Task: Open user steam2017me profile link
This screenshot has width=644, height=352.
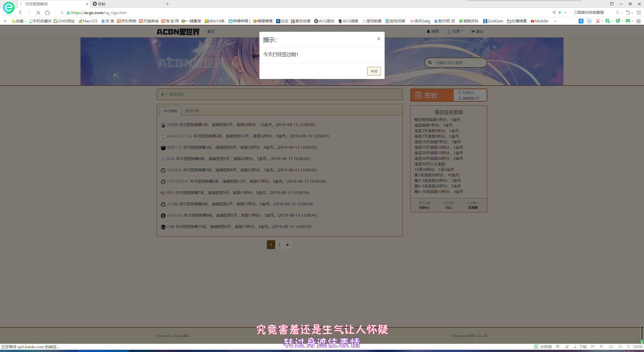Action: click(x=179, y=136)
